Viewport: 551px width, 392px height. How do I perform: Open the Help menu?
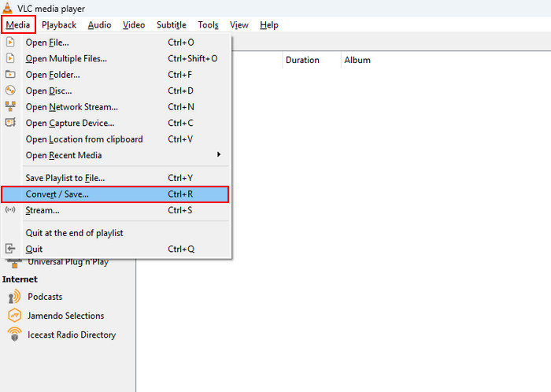269,25
